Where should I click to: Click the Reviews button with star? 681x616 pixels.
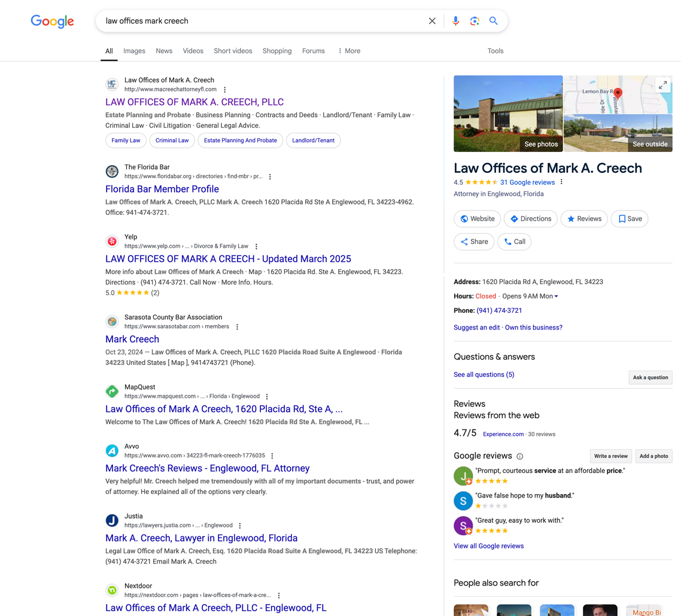[584, 219]
